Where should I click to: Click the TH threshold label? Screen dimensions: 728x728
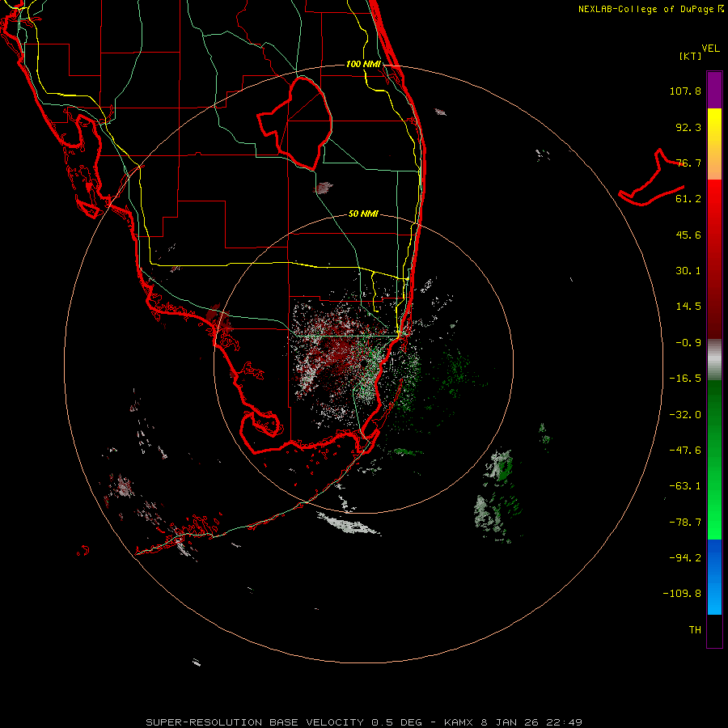pos(695,630)
